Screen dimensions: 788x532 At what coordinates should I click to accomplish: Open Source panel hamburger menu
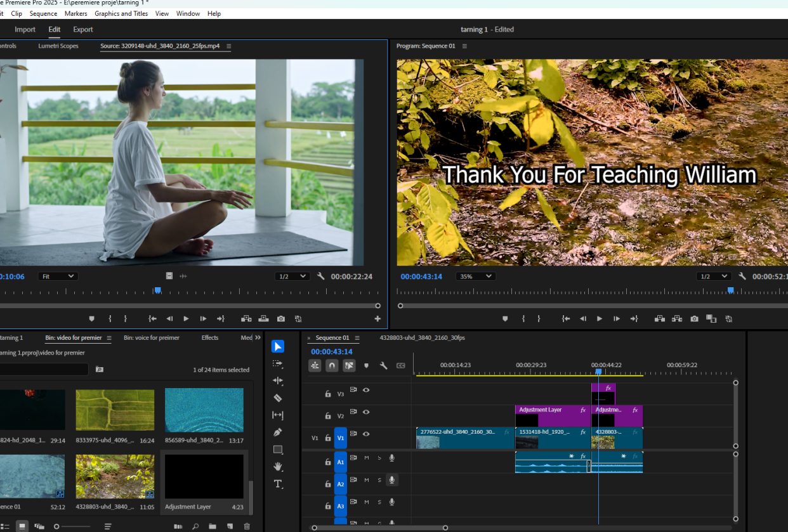click(228, 46)
